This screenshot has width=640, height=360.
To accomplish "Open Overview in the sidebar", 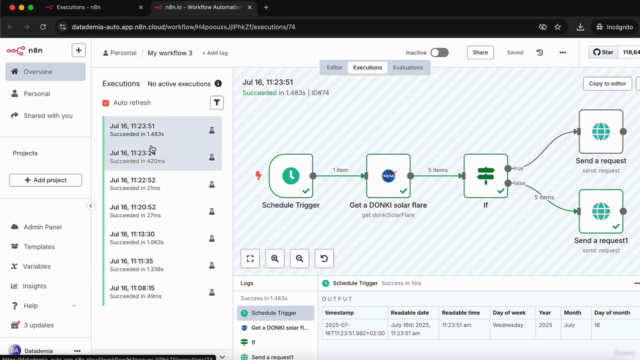I will [45, 72].
